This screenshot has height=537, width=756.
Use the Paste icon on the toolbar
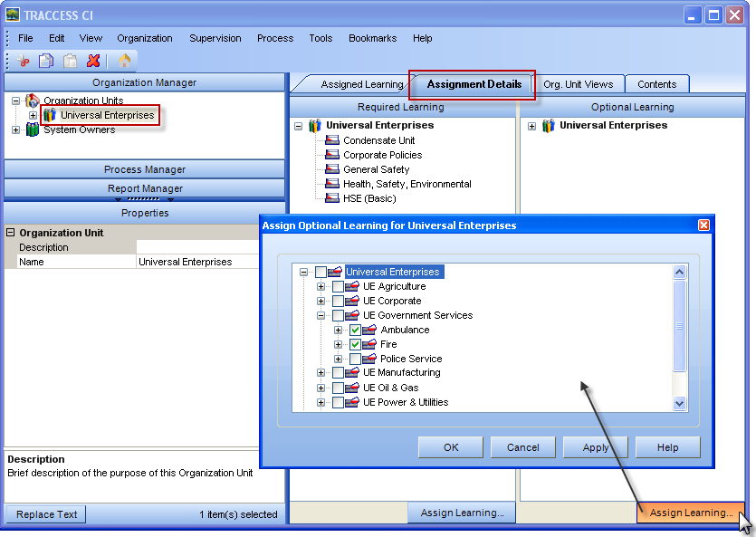(69, 60)
